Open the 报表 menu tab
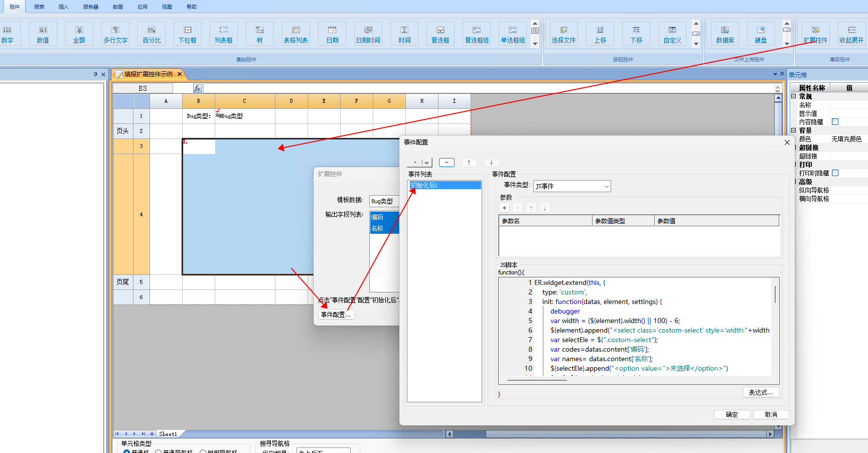The width and height of the screenshot is (868, 453). tap(39, 7)
